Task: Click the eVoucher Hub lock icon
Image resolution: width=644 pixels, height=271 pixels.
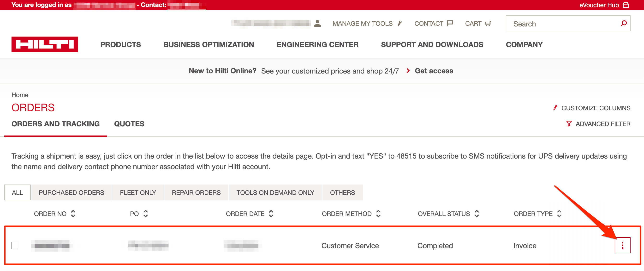Action: (x=626, y=5)
